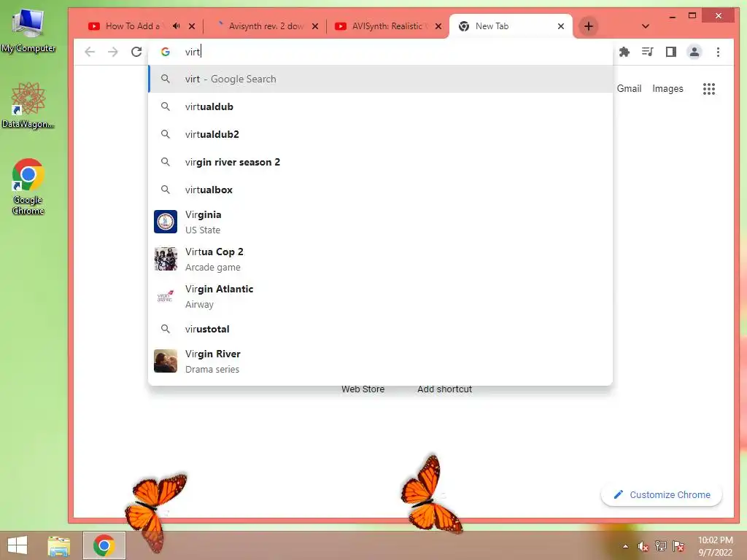Open the profile avatar menu
Viewport: 747px width, 560px height.
pos(694,52)
